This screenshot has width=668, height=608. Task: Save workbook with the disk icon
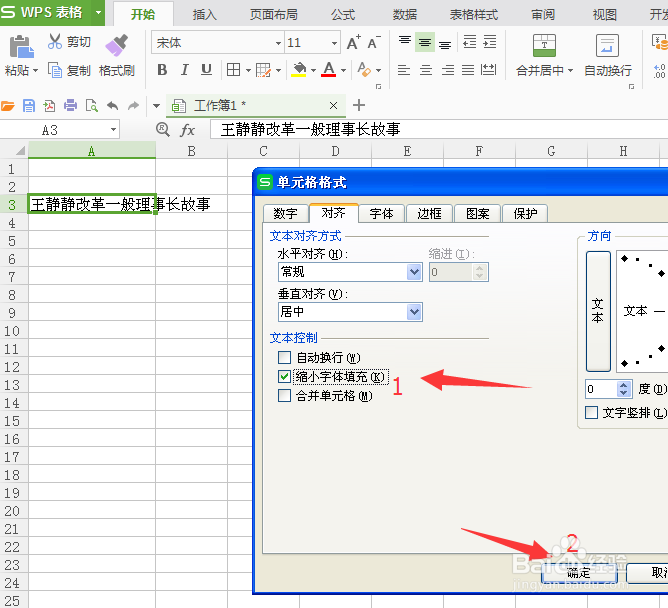(29, 105)
